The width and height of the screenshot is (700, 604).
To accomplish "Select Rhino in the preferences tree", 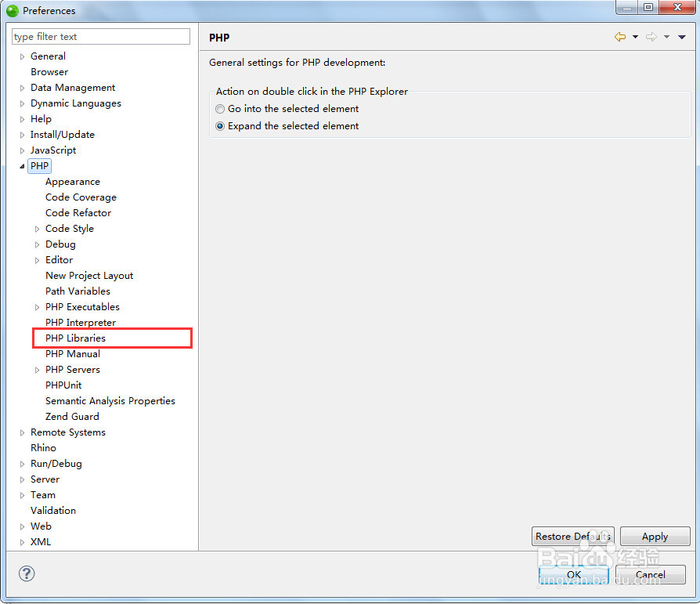I will [43, 447].
